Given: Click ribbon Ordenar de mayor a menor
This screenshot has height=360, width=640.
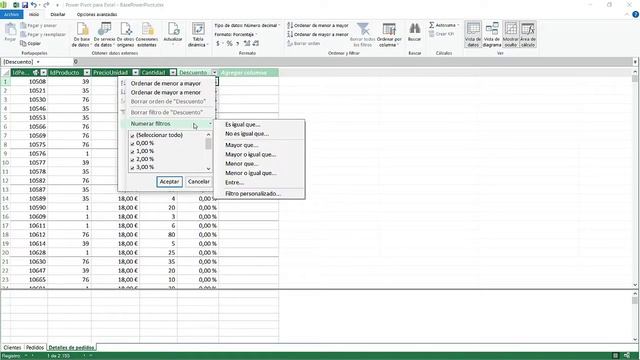Looking at the screenshot, I should pos(318,34).
